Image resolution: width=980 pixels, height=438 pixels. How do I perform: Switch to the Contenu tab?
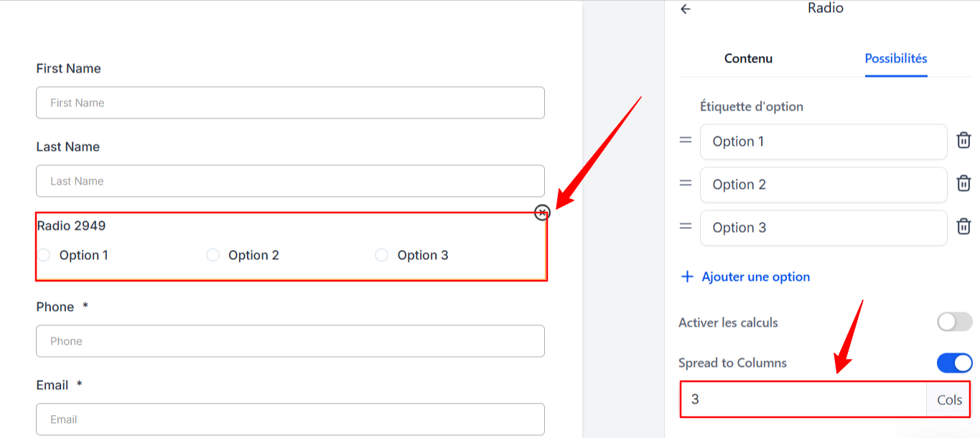tap(748, 59)
